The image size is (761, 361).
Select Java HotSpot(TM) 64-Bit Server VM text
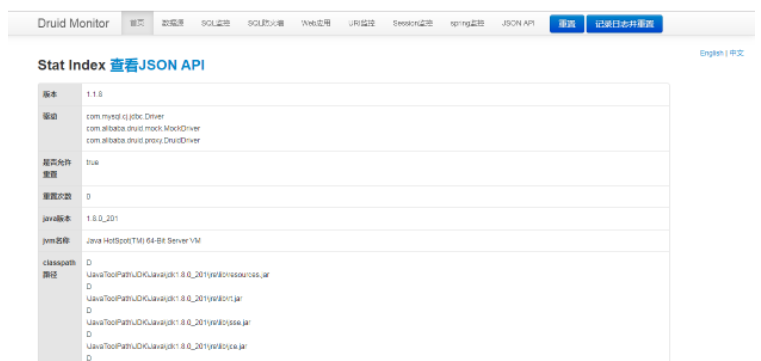click(x=144, y=241)
